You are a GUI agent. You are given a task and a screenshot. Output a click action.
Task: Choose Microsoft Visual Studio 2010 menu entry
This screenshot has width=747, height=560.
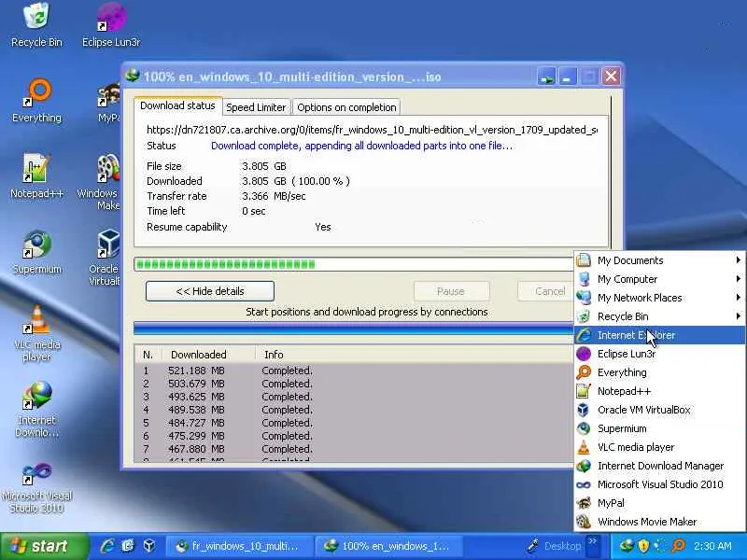[x=659, y=484]
